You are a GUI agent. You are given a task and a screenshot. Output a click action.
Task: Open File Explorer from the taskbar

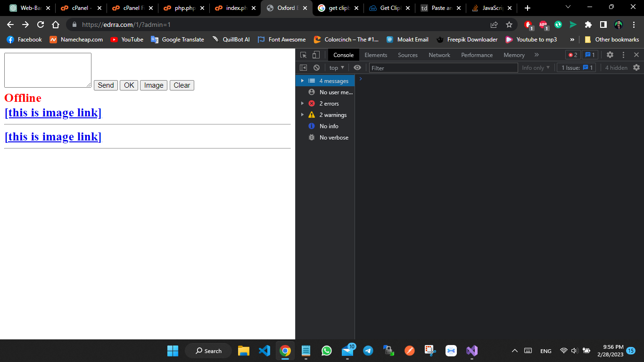pos(243,351)
